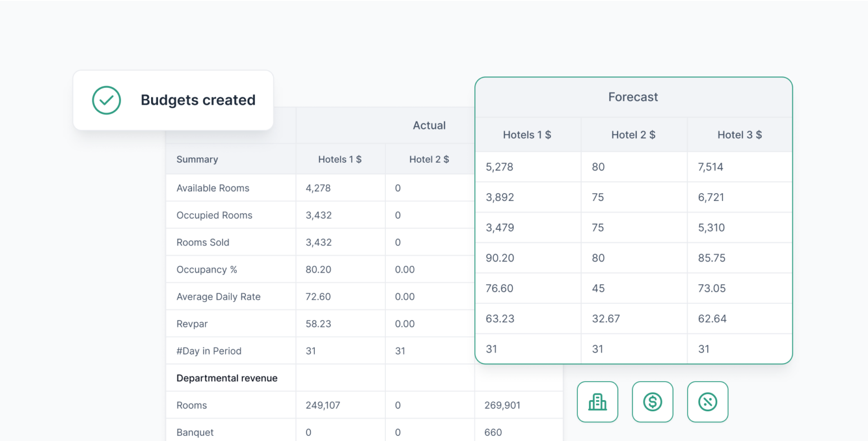
Task: Click the 660 Banquet cell
Action: tap(519, 433)
